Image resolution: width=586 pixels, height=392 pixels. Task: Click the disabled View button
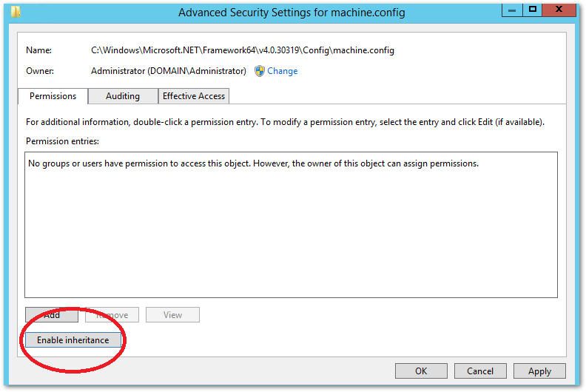click(172, 315)
